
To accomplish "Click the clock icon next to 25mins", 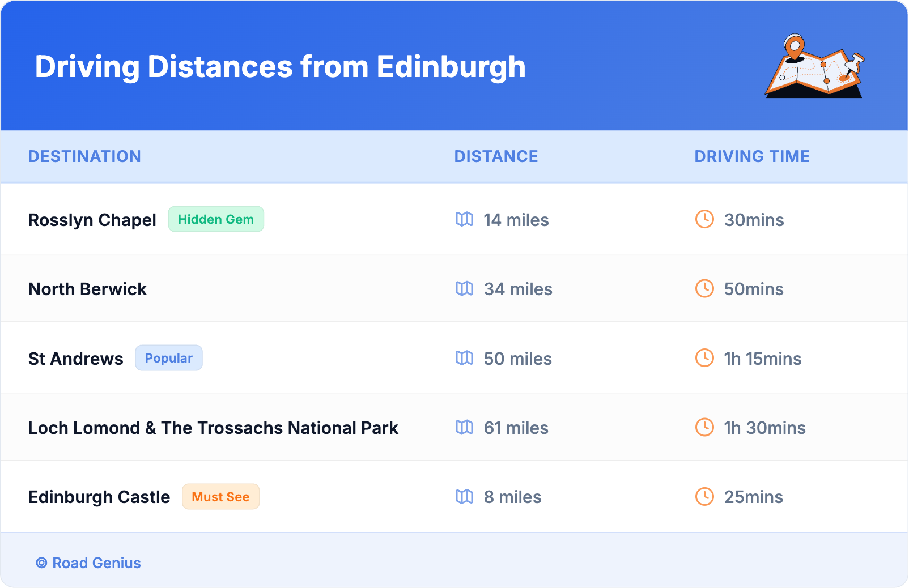I will [x=704, y=497].
